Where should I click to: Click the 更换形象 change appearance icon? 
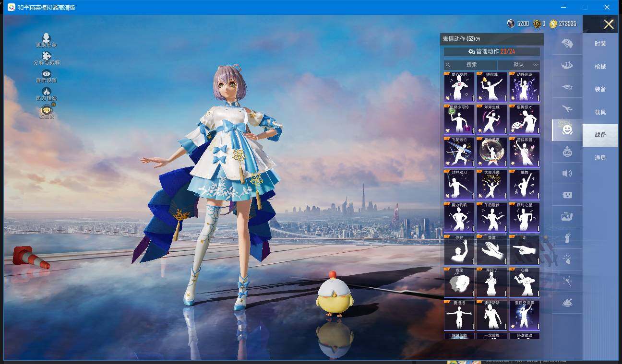47,37
